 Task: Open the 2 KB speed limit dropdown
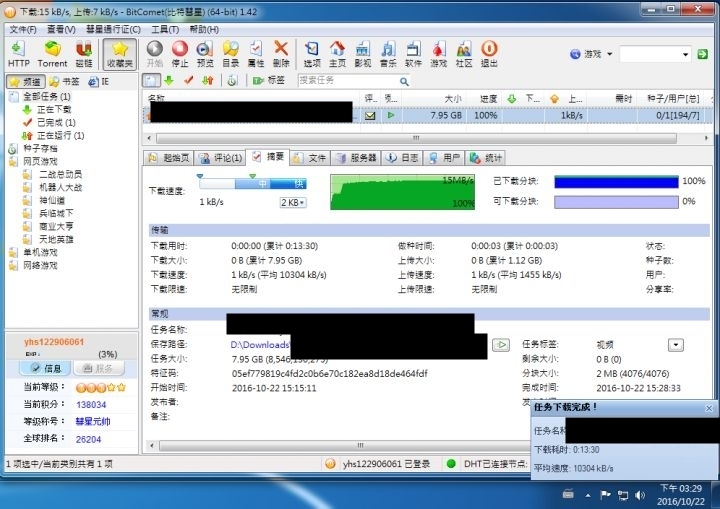pos(293,203)
